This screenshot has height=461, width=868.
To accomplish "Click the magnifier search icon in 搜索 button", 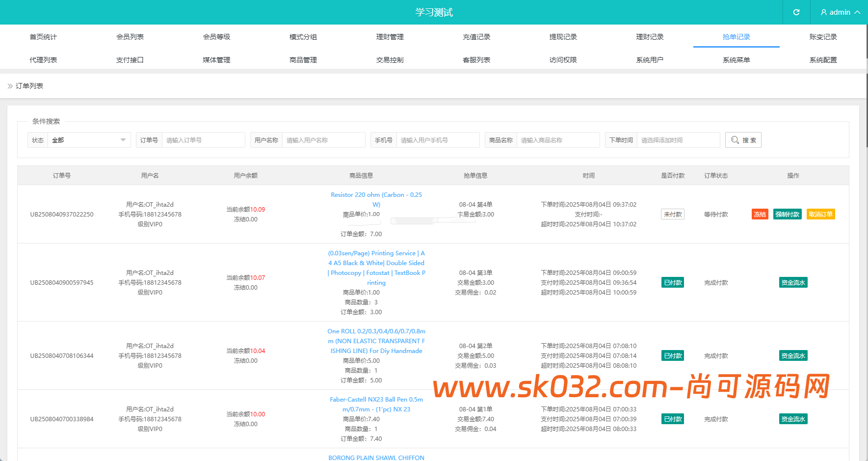I will click(735, 140).
